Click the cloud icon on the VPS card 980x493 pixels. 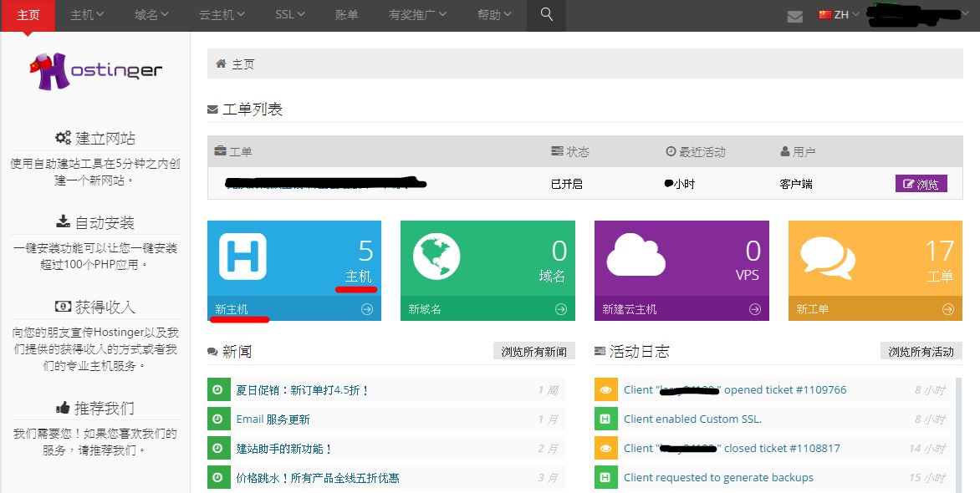click(x=635, y=255)
